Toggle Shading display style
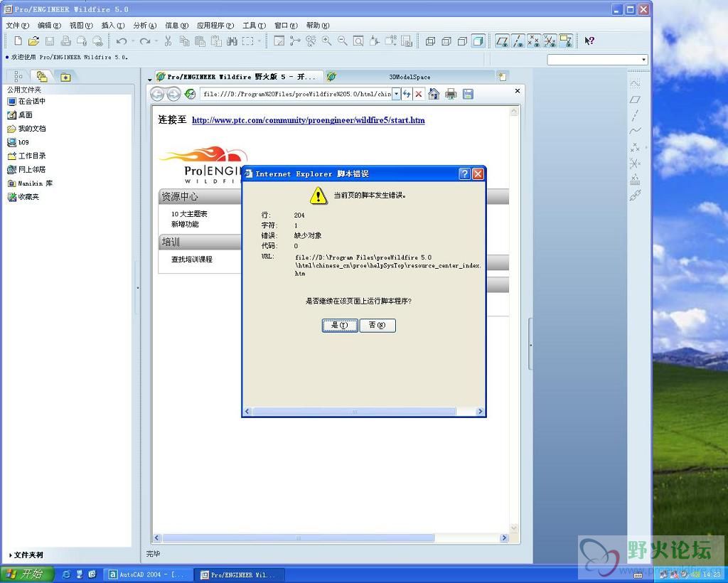The width and height of the screenshot is (728, 583). coord(478,41)
